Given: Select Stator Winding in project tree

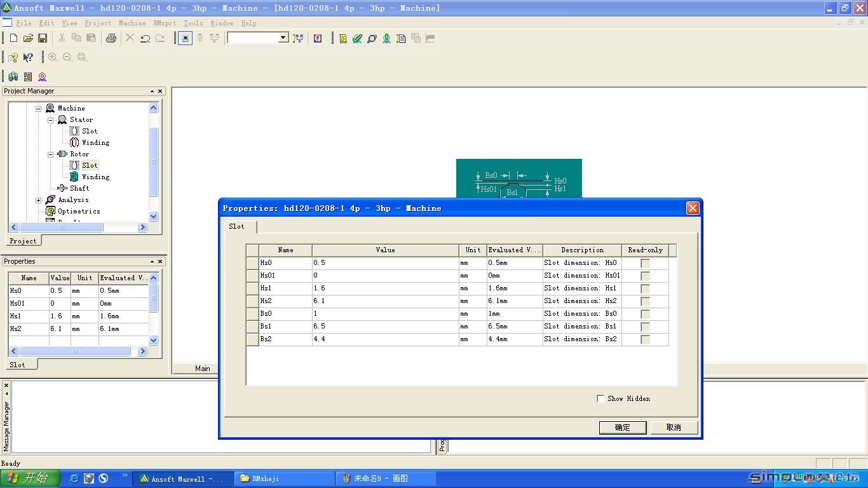Looking at the screenshot, I should [95, 143].
